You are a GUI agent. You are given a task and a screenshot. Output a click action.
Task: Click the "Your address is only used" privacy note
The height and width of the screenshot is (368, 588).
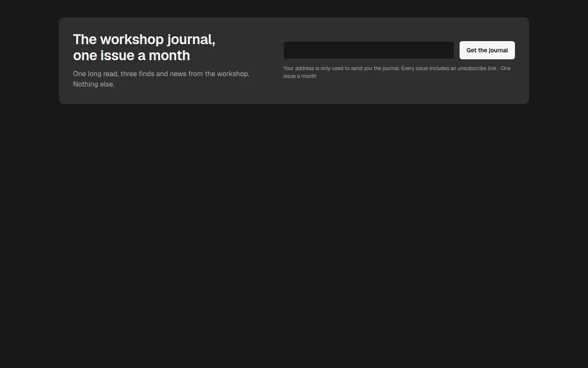397,72
